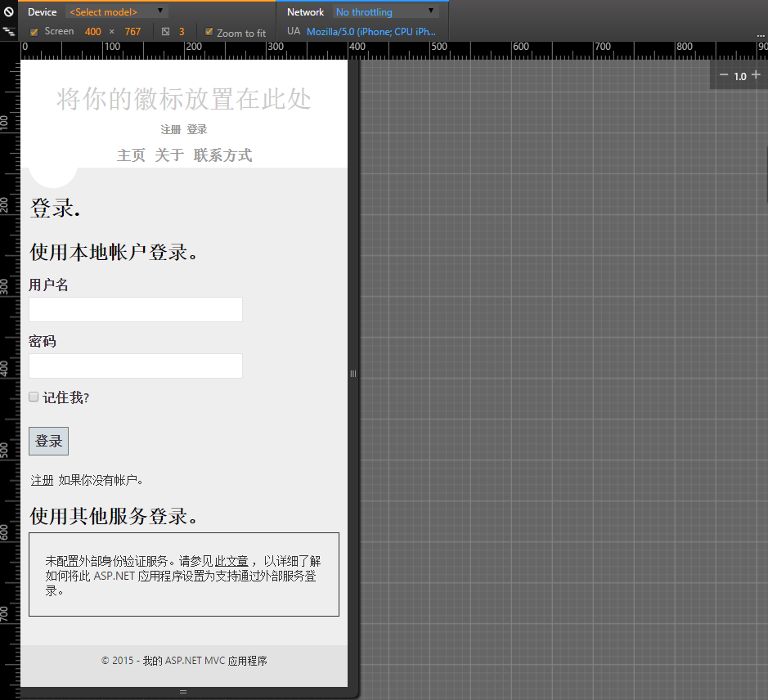Click the UA Mozilla/5.0 user agent field

[371, 32]
